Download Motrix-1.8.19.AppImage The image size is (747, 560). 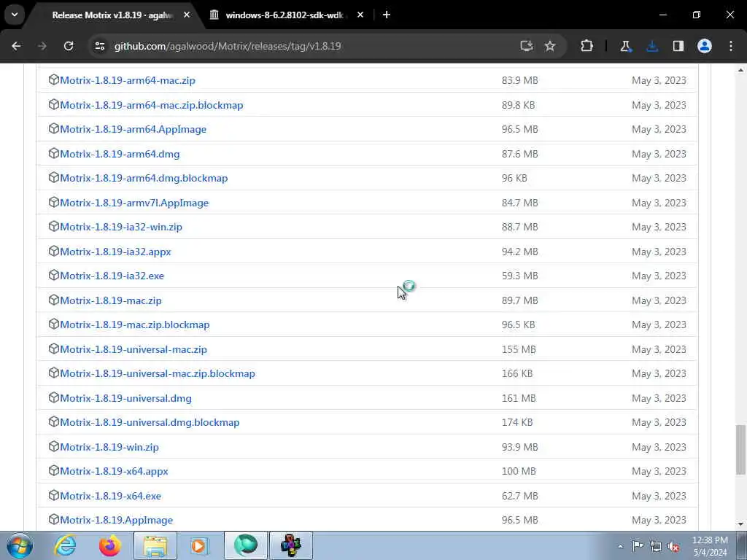tap(116, 520)
